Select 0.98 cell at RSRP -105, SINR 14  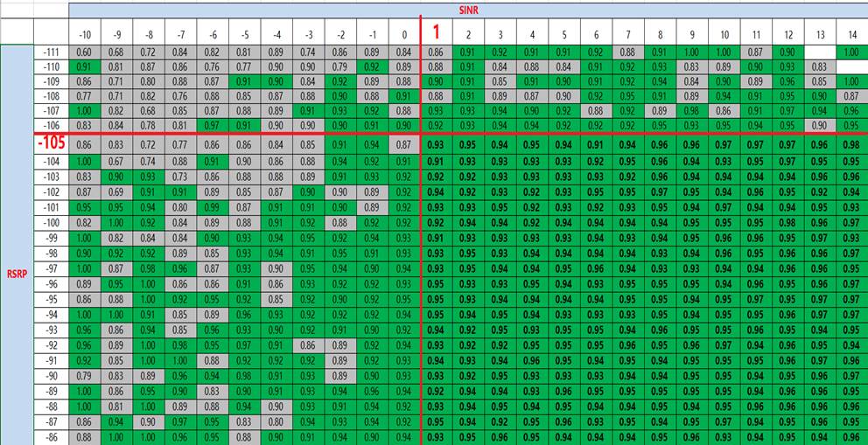coord(850,143)
